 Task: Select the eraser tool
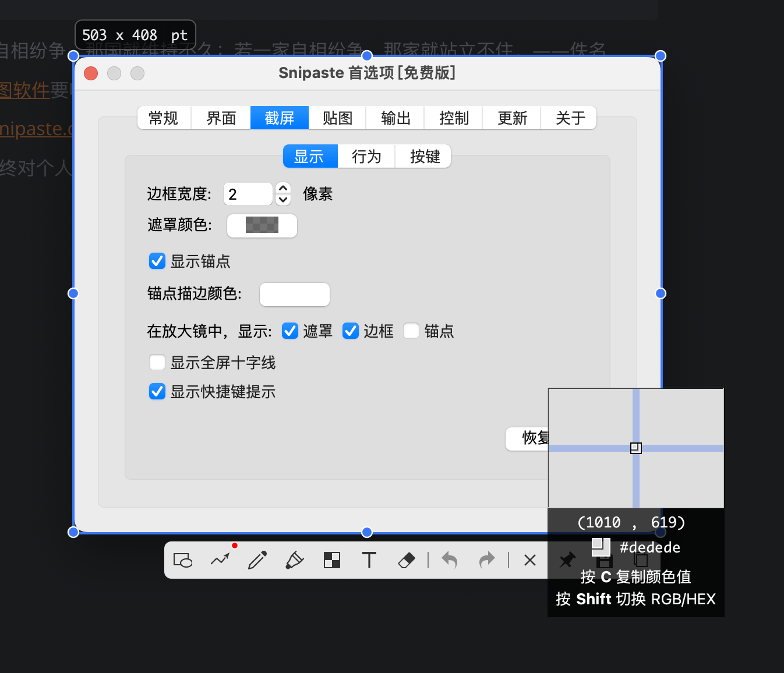coord(407,560)
